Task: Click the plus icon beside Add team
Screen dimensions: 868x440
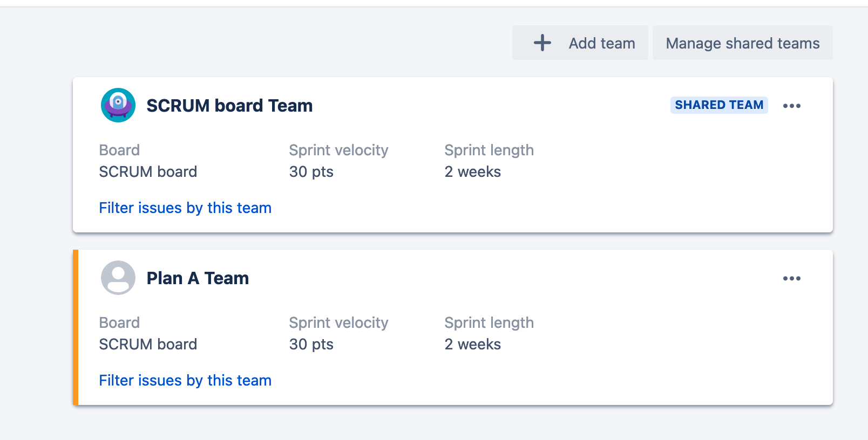Action: pos(542,43)
